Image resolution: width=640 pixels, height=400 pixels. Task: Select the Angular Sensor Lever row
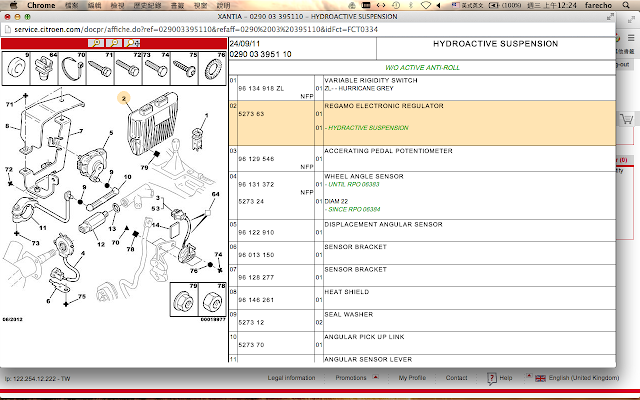(x=422, y=359)
